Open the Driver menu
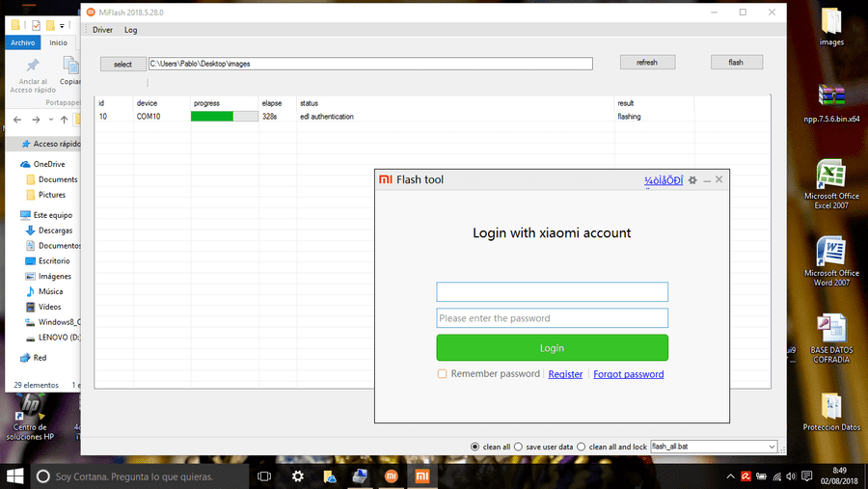Image resolution: width=868 pixels, height=489 pixels. (x=102, y=30)
